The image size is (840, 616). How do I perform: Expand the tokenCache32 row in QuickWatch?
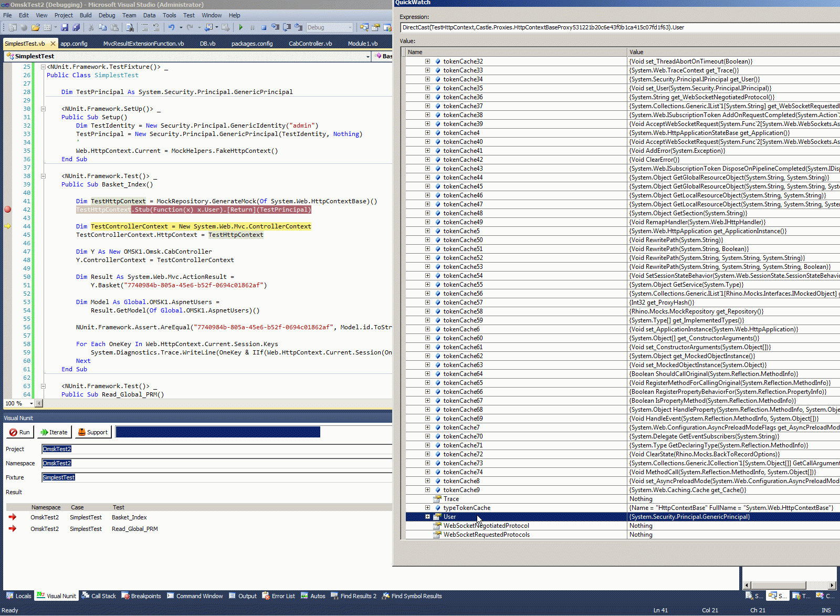pos(428,61)
